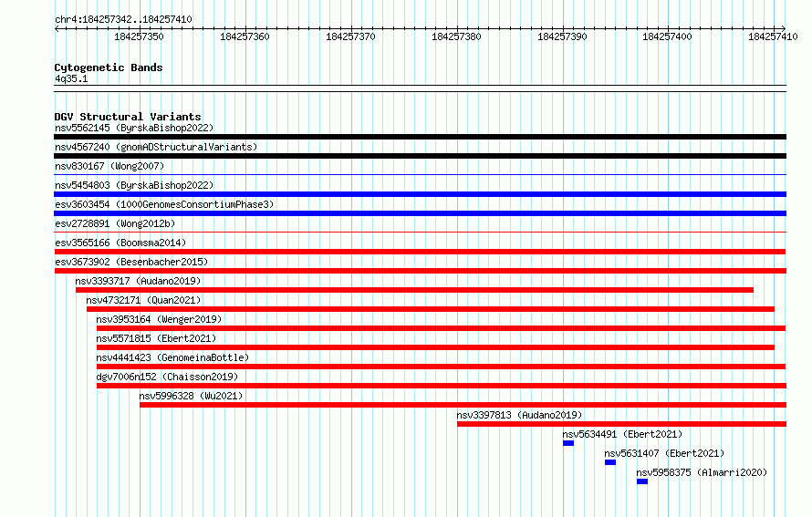Viewport: 812px width, 517px height.
Task: Open the nsv830167 (Wong2007) variant
Action: point(109,166)
